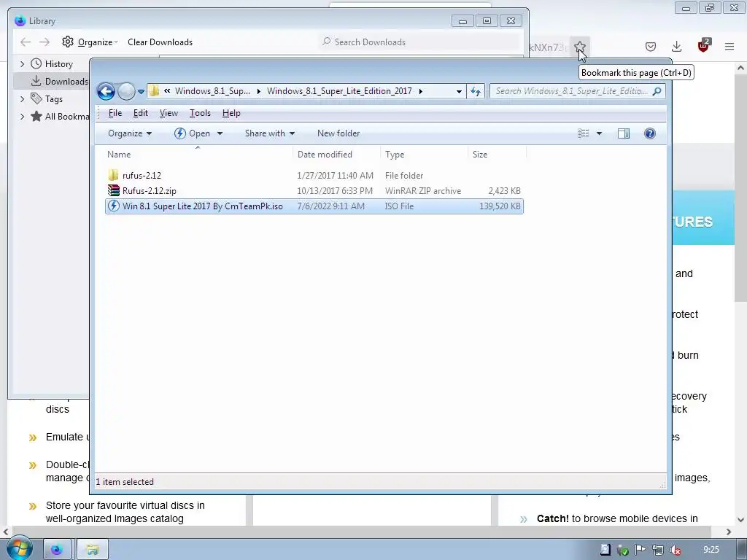Open the File menu
The width and height of the screenshot is (747, 560).
click(x=115, y=113)
